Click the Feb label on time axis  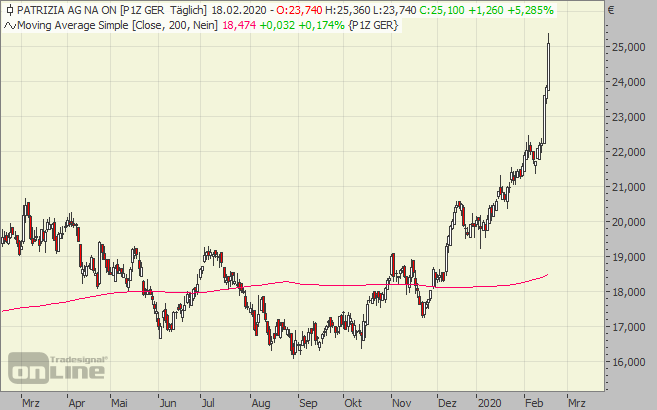[534, 403]
